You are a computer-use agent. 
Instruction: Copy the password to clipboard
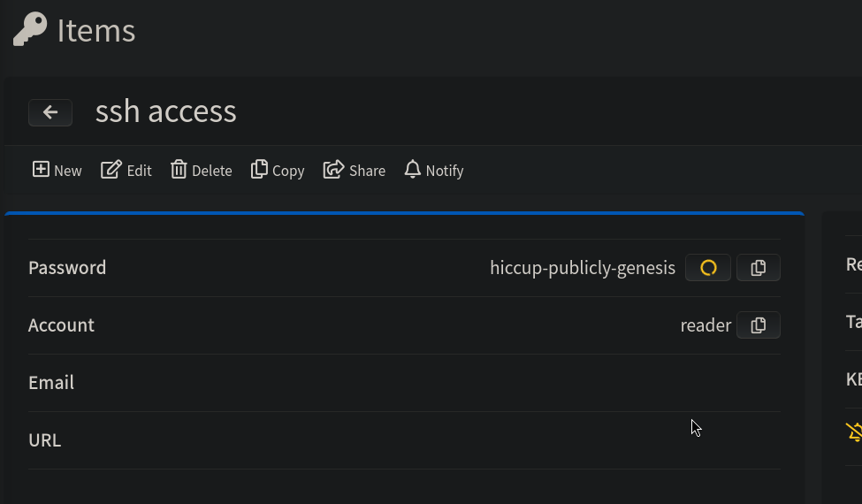758,268
